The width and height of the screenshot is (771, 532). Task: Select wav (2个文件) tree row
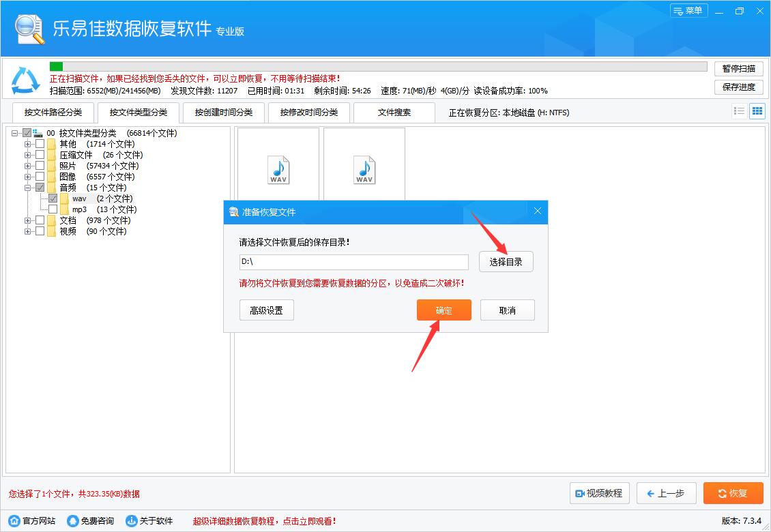(102, 198)
